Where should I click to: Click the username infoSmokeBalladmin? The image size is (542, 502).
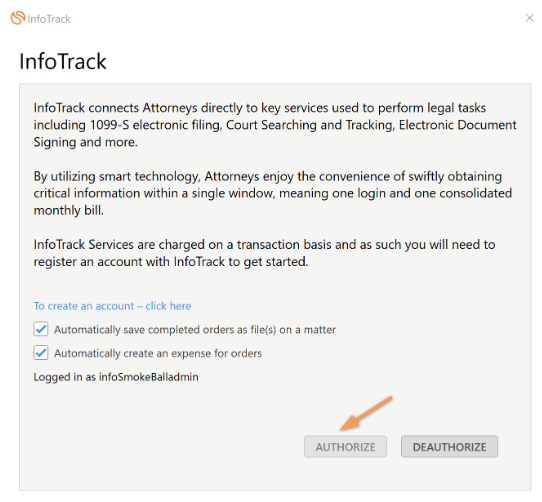click(149, 377)
